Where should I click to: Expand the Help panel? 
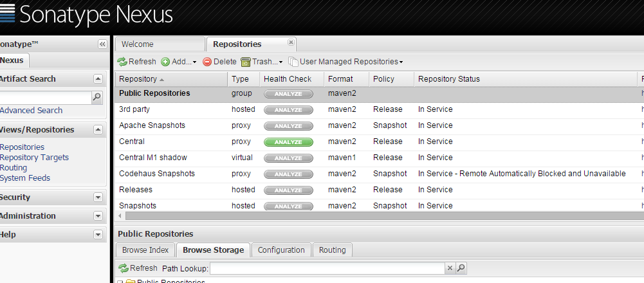point(98,235)
